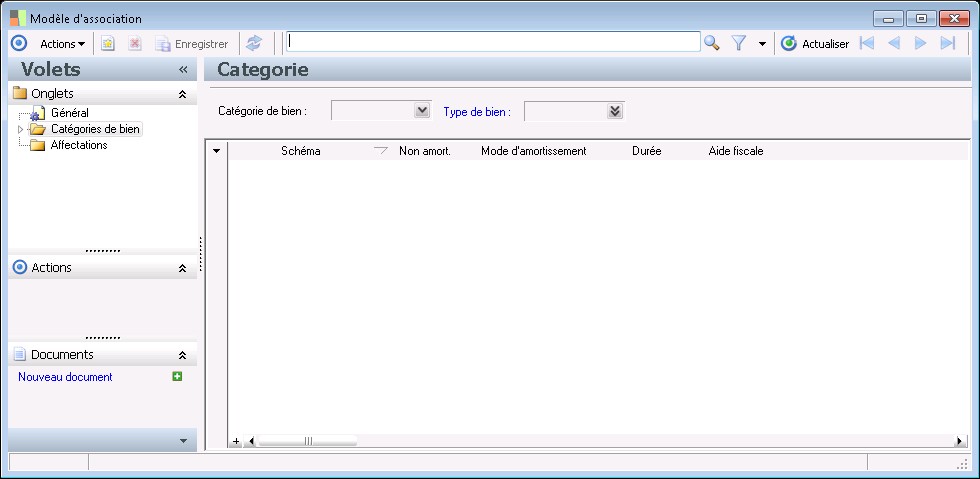This screenshot has width=980, height=479.
Task: Click the Non amort. column header
Action: tap(425, 151)
